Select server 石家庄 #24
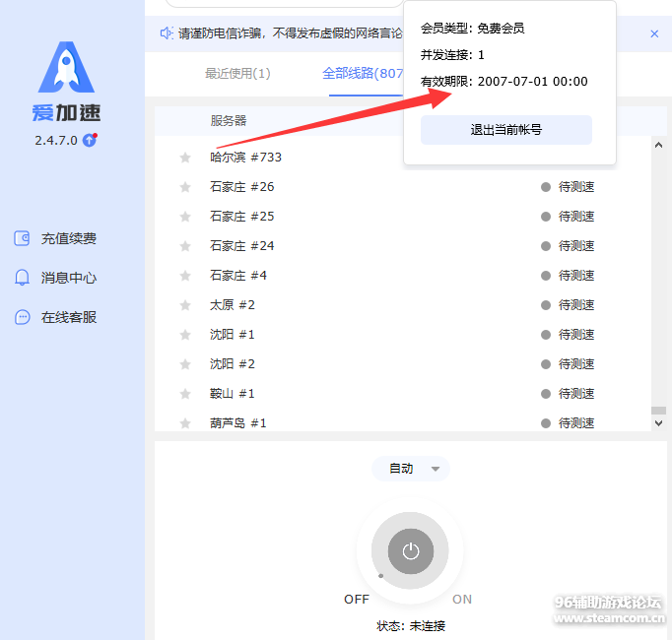 (x=241, y=246)
